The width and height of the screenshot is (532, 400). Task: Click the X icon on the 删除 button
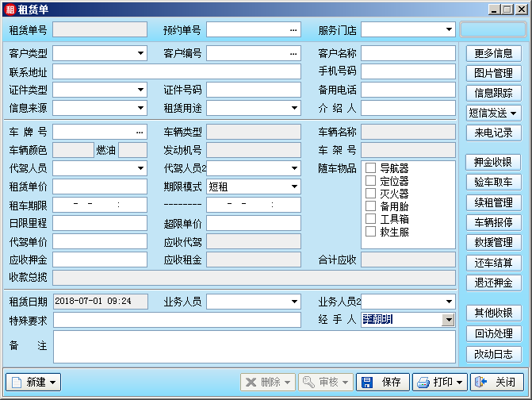(251, 383)
